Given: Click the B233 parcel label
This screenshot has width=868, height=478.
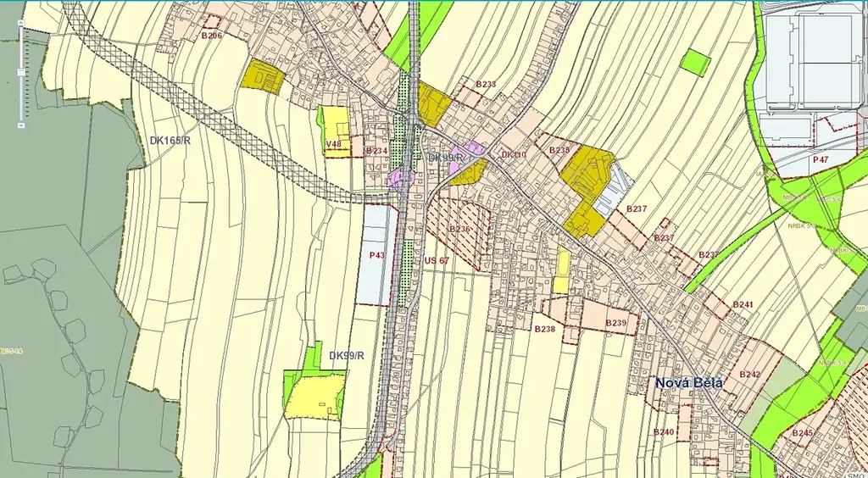Looking at the screenshot, I should click(486, 85).
